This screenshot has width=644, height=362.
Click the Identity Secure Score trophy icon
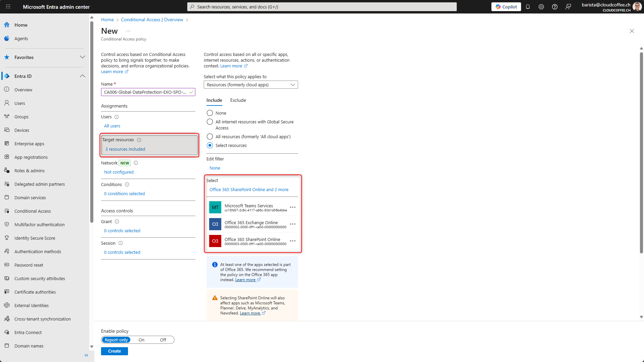coord(7,238)
